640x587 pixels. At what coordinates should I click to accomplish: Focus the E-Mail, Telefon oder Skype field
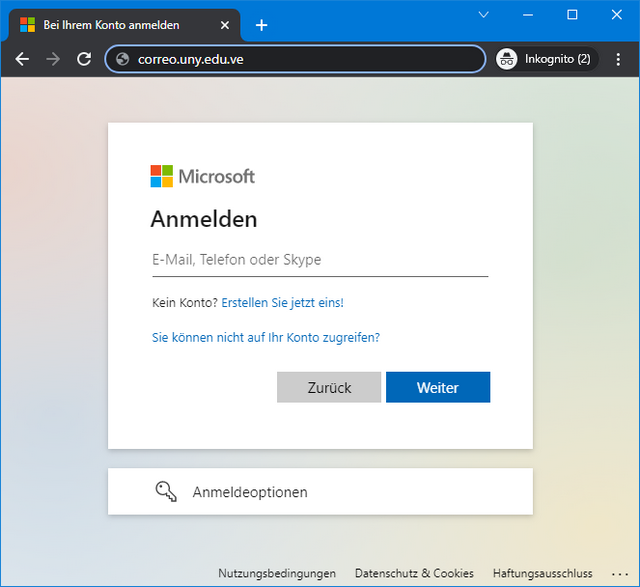(320, 260)
